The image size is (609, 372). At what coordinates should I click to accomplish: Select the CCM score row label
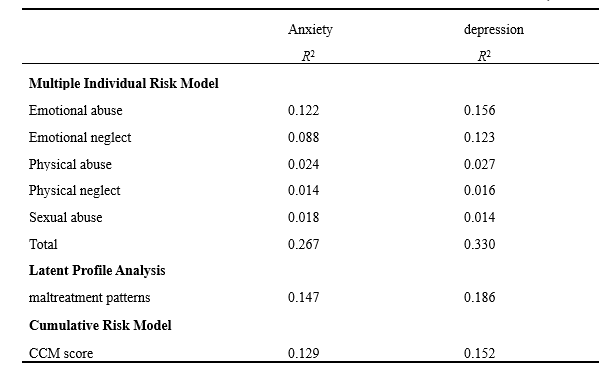61,353
